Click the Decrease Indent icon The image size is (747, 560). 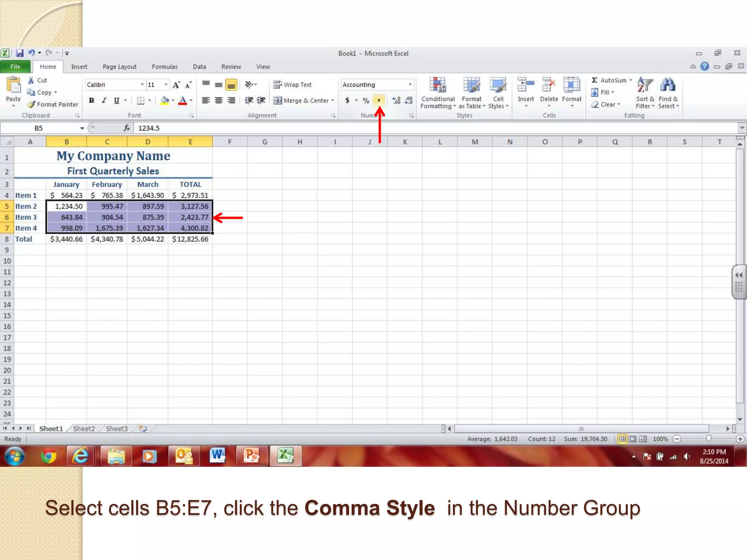point(249,101)
